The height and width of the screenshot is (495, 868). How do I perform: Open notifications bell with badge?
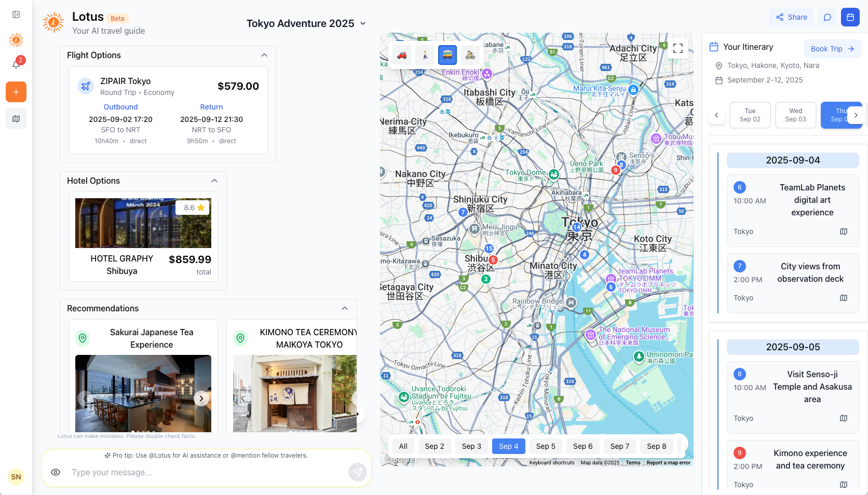[16, 64]
